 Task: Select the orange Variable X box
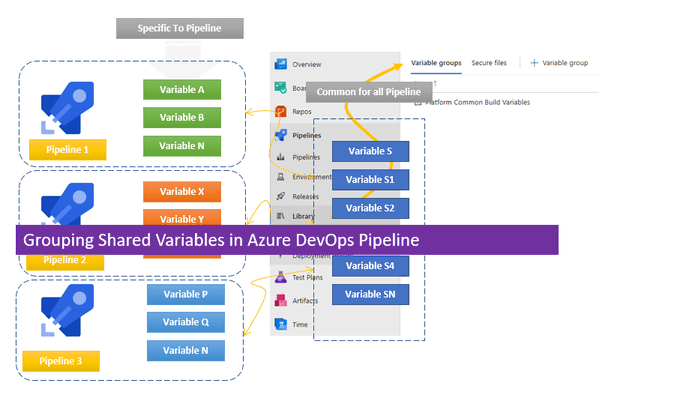(182, 191)
